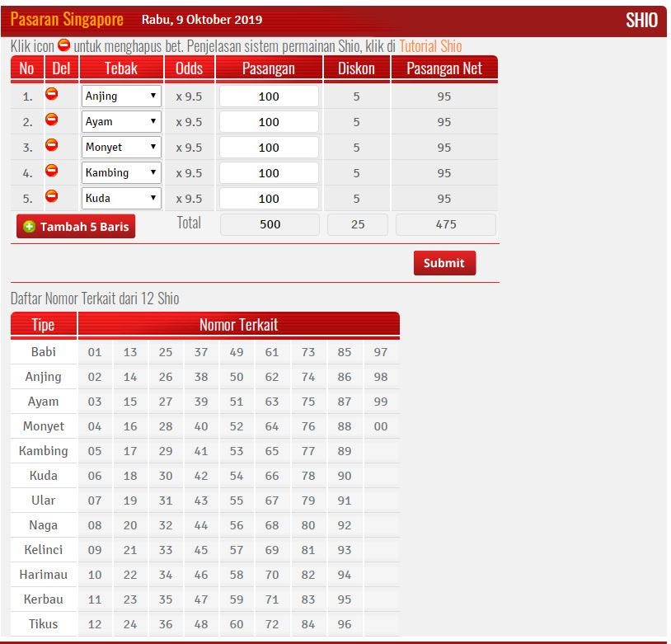Click the Monyet label in number table
Viewport: 671px width, 644px height.
(43, 426)
